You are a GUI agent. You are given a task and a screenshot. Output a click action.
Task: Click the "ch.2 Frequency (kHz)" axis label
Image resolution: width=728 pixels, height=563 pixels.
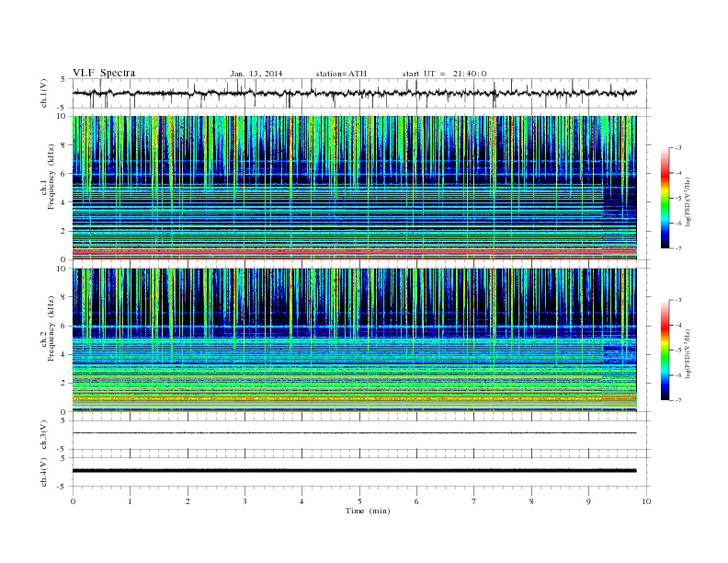point(49,328)
